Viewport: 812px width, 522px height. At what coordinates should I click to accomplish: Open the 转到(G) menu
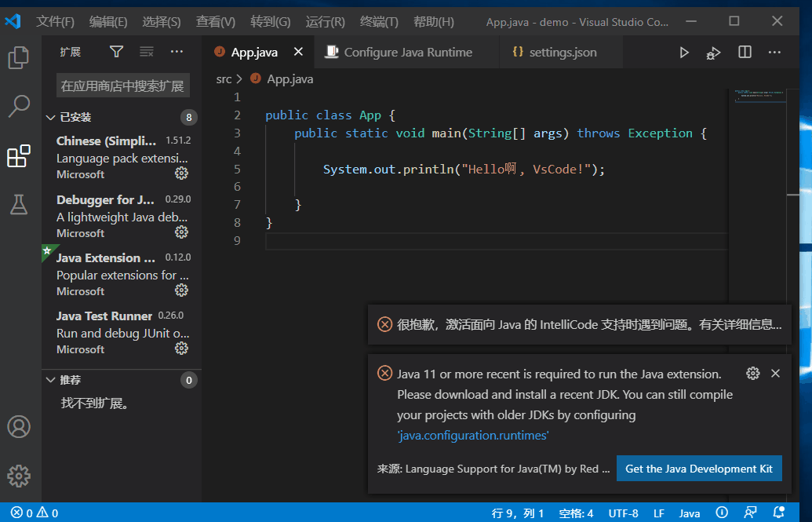pos(271,22)
